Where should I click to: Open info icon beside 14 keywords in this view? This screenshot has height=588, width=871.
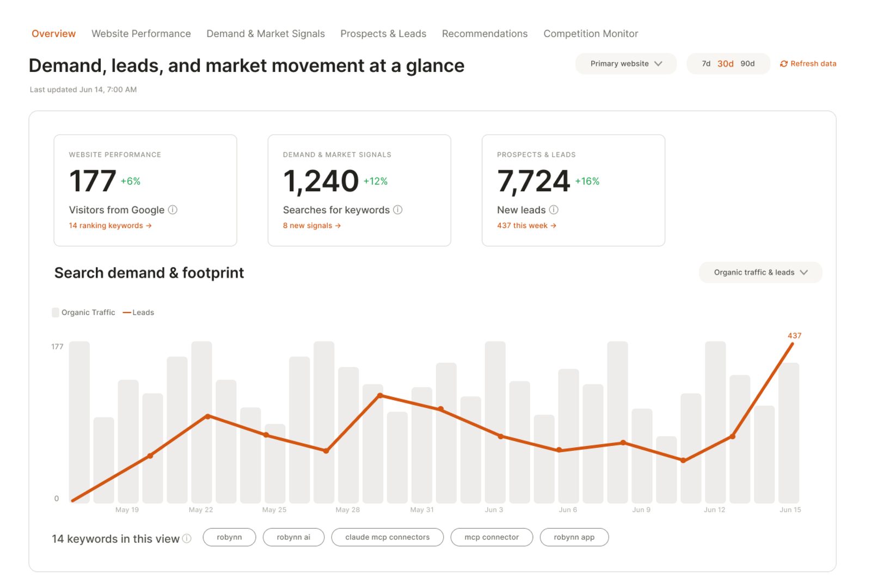pos(187,538)
